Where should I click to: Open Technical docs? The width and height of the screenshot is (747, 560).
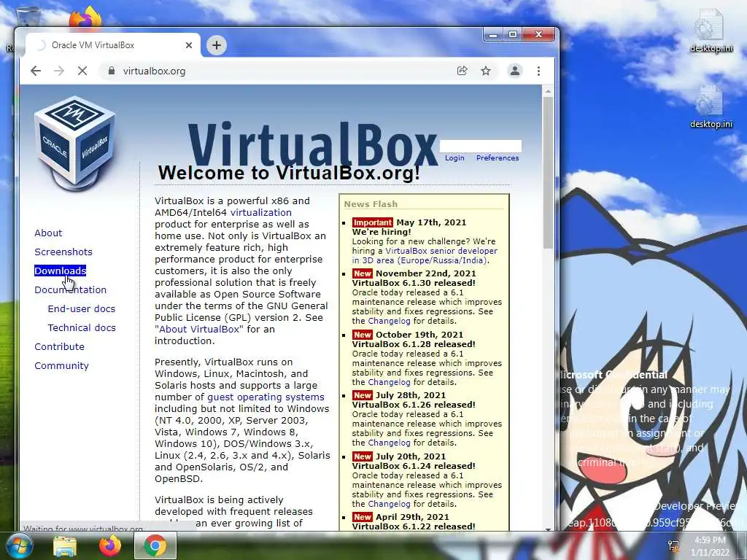82,327
